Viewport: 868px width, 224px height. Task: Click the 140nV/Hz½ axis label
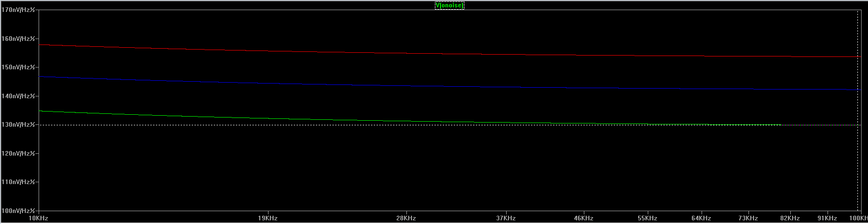(18, 96)
